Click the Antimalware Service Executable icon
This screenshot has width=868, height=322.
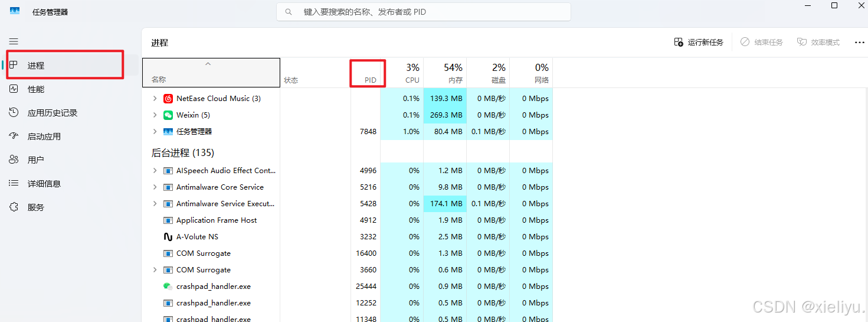click(168, 204)
